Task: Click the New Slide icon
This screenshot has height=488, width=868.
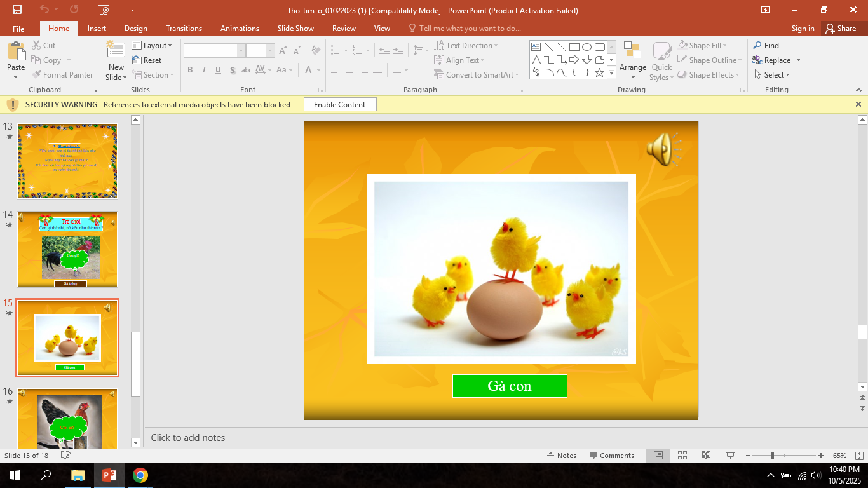Action: click(116, 53)
